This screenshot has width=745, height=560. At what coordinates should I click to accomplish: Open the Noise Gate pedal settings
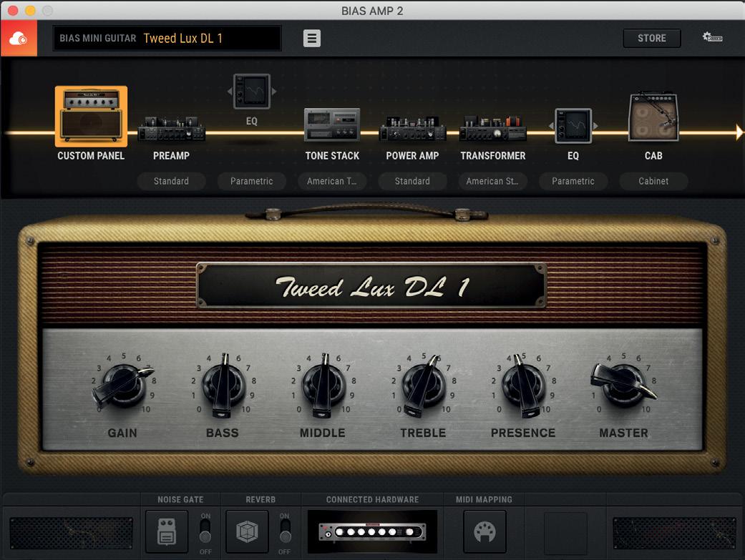(166, 531)
